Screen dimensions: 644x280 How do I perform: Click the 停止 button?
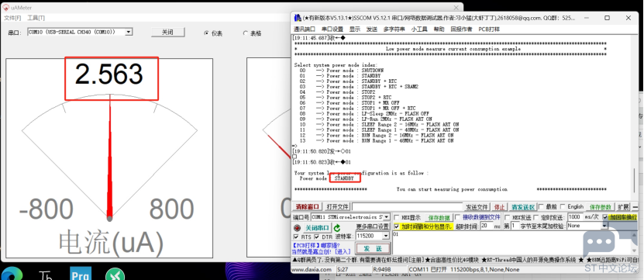499,207
